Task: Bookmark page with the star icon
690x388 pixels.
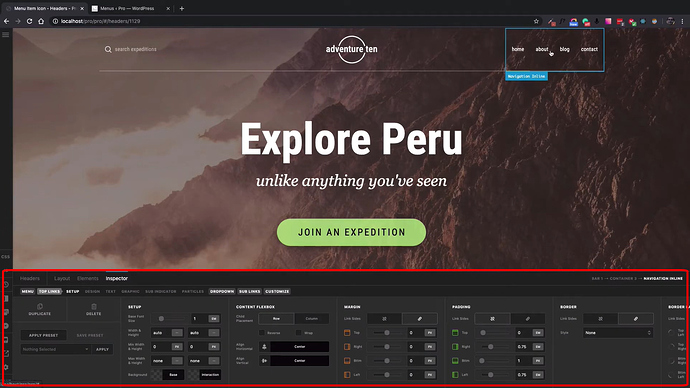Action: (x=536, y=21)
